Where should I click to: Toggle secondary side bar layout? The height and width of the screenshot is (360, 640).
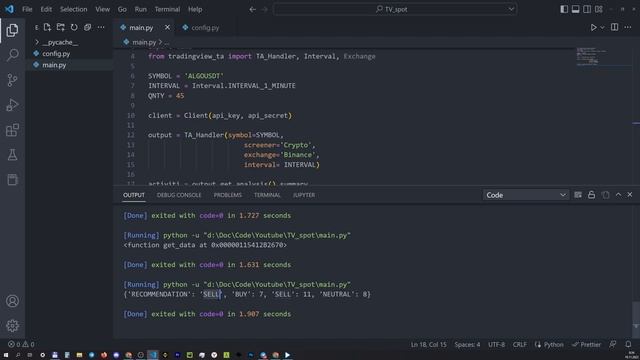pos(587,9)
